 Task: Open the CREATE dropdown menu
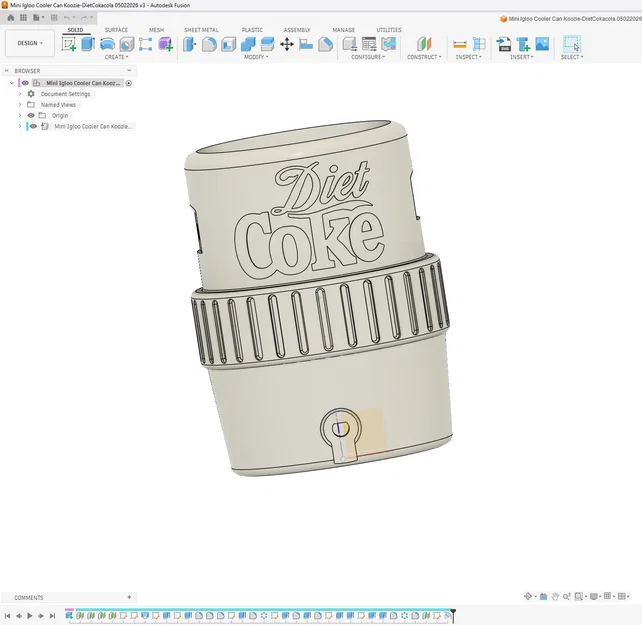116,57
